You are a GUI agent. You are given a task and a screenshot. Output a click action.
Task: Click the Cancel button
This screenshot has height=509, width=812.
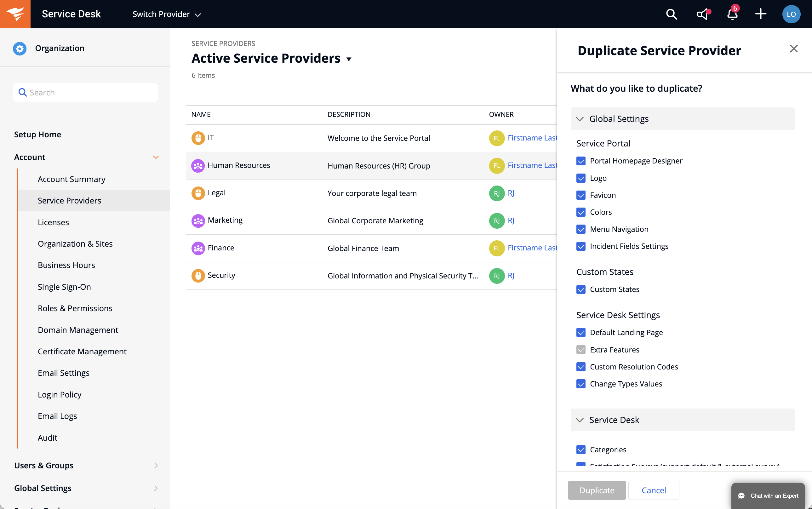pos(653,490)
